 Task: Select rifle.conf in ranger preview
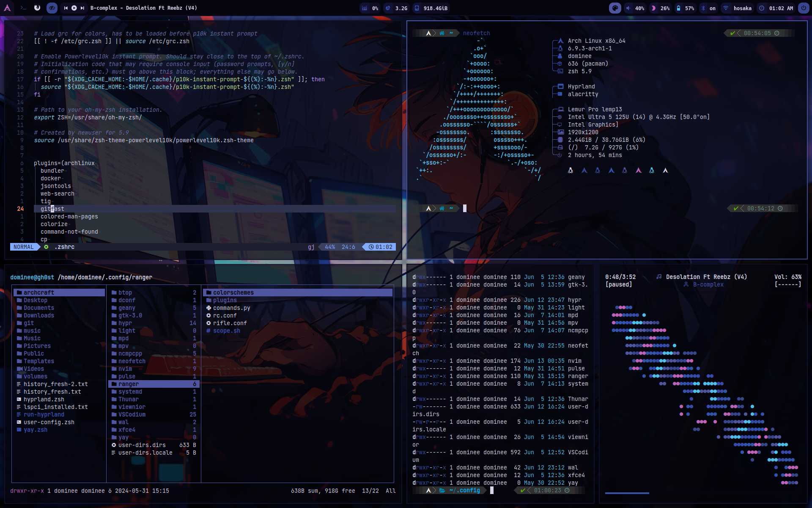(x=230, y=323)
